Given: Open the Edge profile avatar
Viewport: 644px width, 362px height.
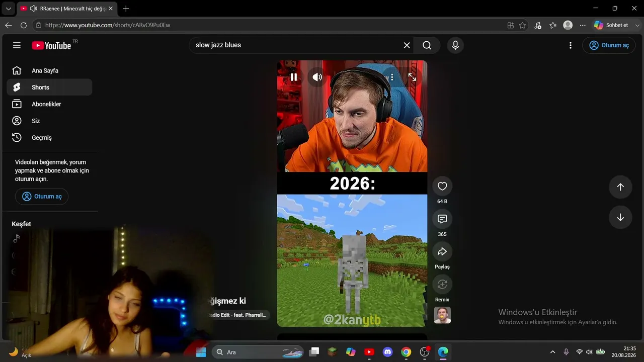Looking at the screenshot, I should pyautogui.click(x=568, y=25).
